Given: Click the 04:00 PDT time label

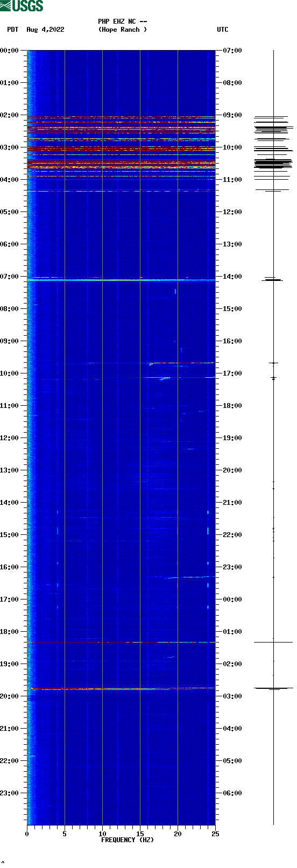Looking at the screenshot, I should pos(9,180).
